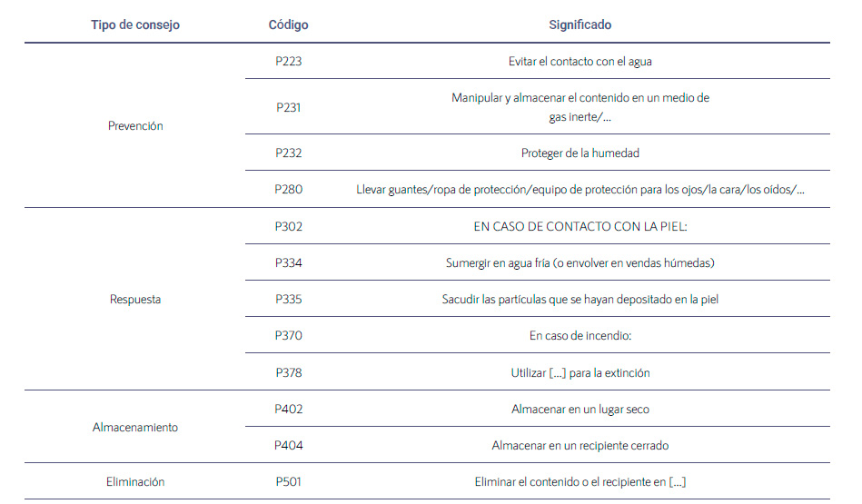The width and height of the screenshot is (862, 504).
Task: Click the 'Proteger de la humedad' text
Action: [580, 153]
